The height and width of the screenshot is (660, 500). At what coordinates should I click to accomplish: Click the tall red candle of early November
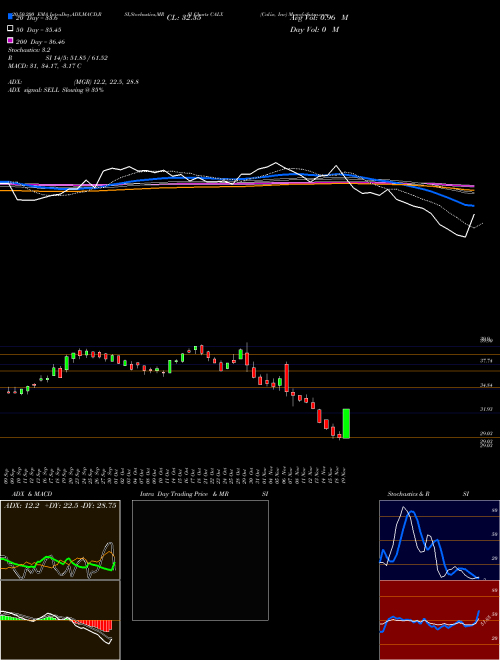[287, 378]
